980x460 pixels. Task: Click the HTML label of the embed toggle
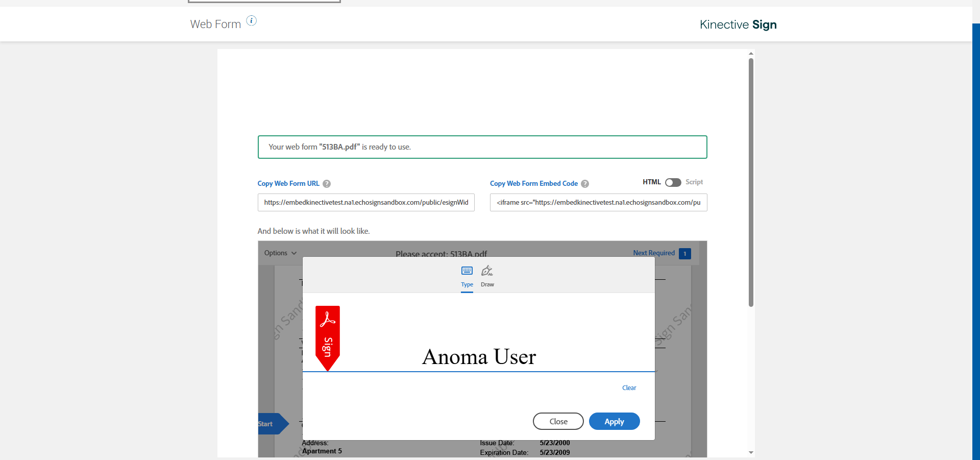pyautogui.click(x=652, y=182)
